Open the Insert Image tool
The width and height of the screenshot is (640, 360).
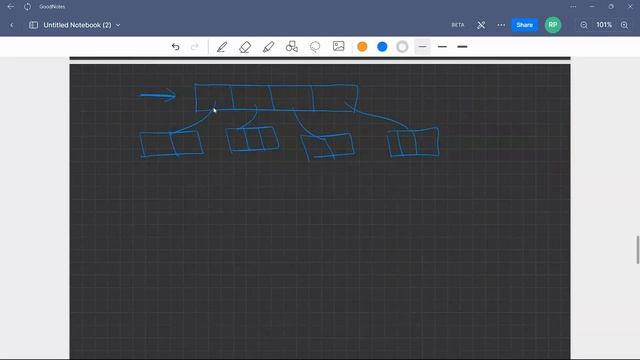click(338, 46)
